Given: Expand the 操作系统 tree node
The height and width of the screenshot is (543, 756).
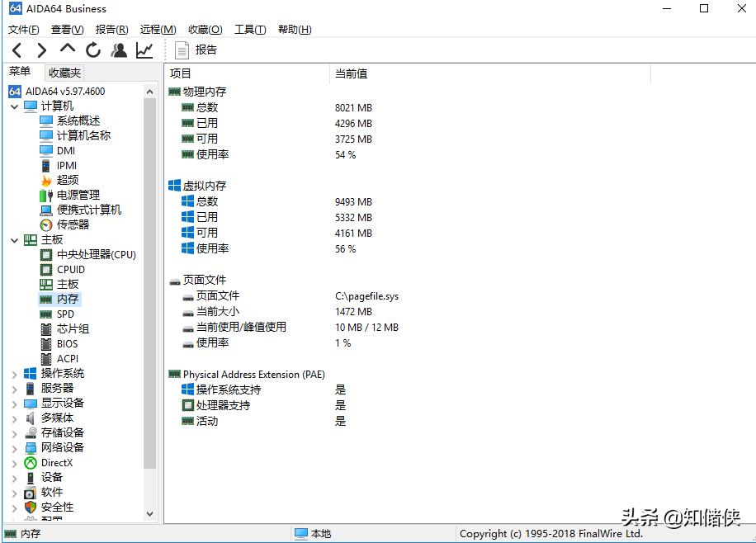Looking at the screenshot, I should pyautogui.click(x=14, y=373).
